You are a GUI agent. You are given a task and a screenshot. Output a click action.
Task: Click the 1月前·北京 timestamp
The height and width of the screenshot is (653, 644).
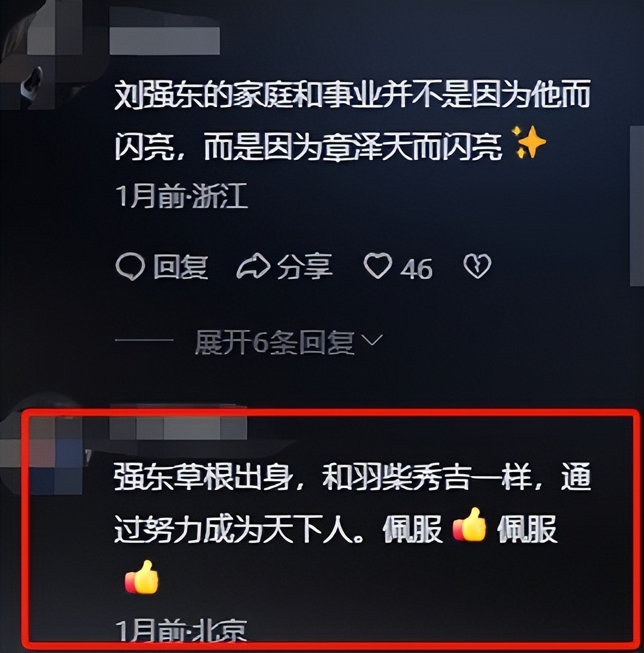tap(181, 630)
